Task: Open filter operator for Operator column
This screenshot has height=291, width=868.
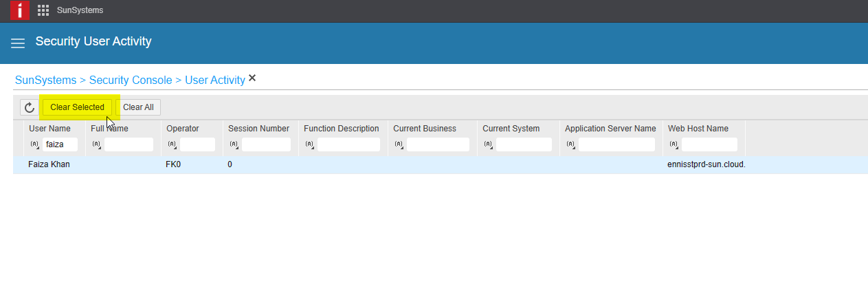Action: click(172, 144)
